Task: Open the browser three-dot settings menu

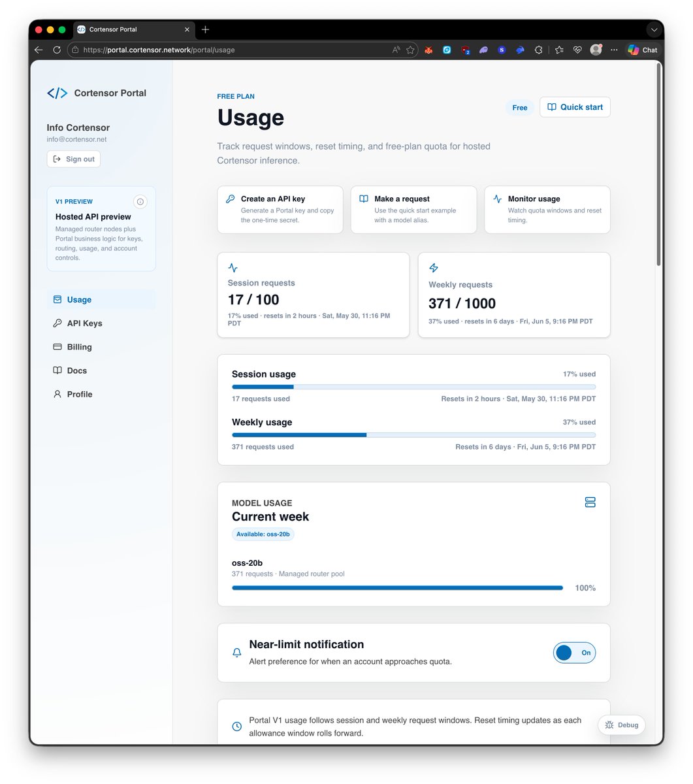Action: (x=613, y=50)
